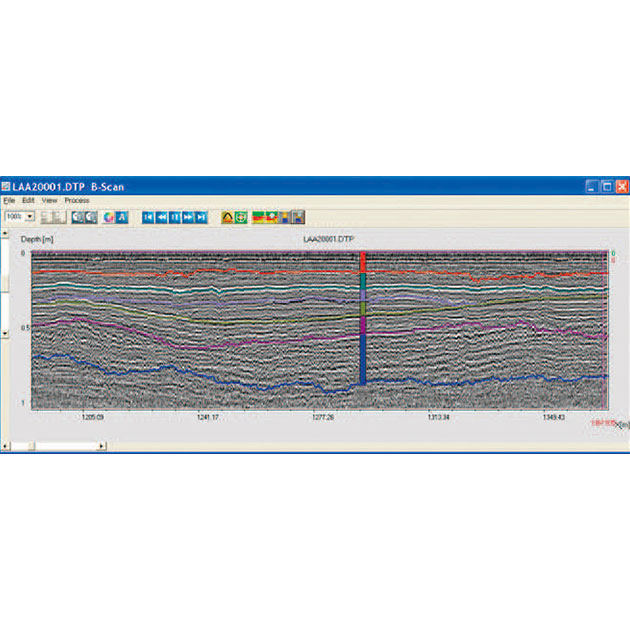
Task: Click the color palette wheel icon
Action: click(x=107, y=217)
